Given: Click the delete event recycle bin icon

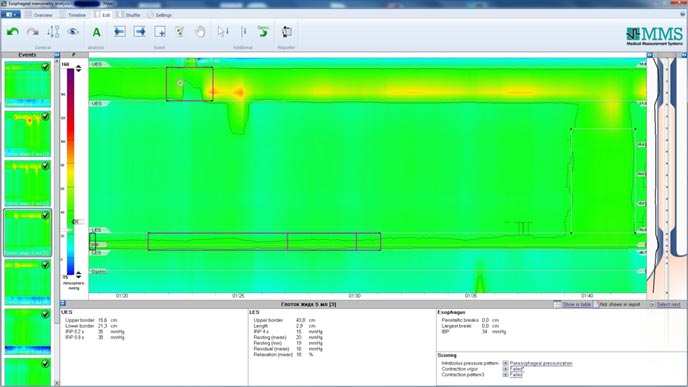Looking at the screenshot, I should (179, 32).
